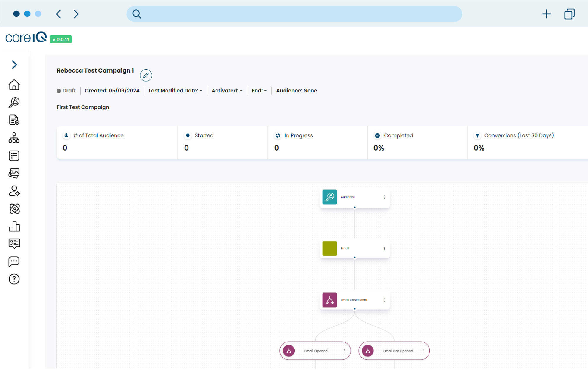Open the bar chart analytics icon
Screen dimensions: 588x370
(14, 226)
